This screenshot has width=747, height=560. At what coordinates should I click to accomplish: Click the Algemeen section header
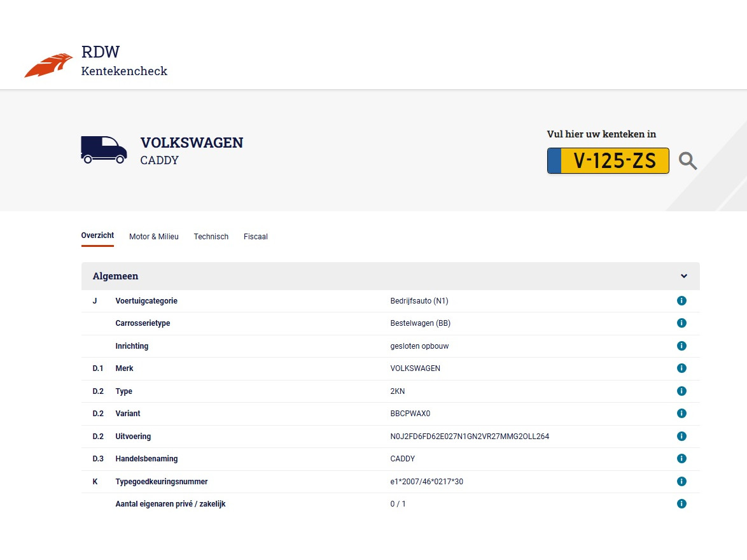pos(391,276)
